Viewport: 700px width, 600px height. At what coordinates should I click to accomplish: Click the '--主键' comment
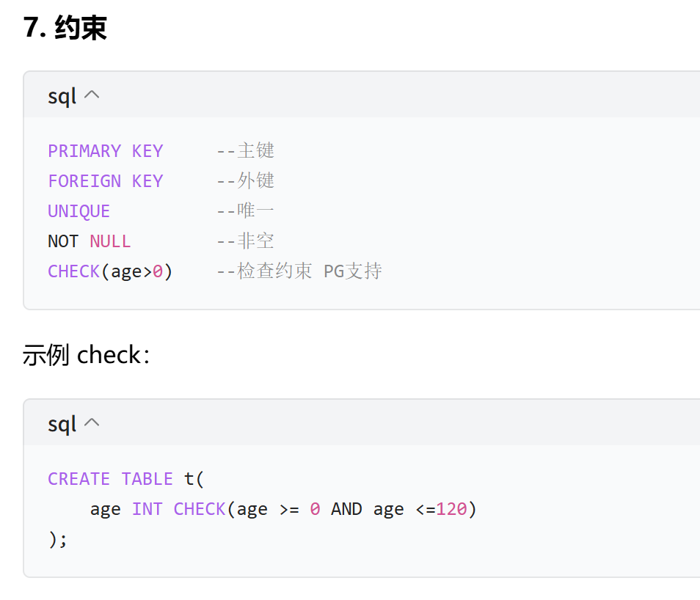point(246,151)
